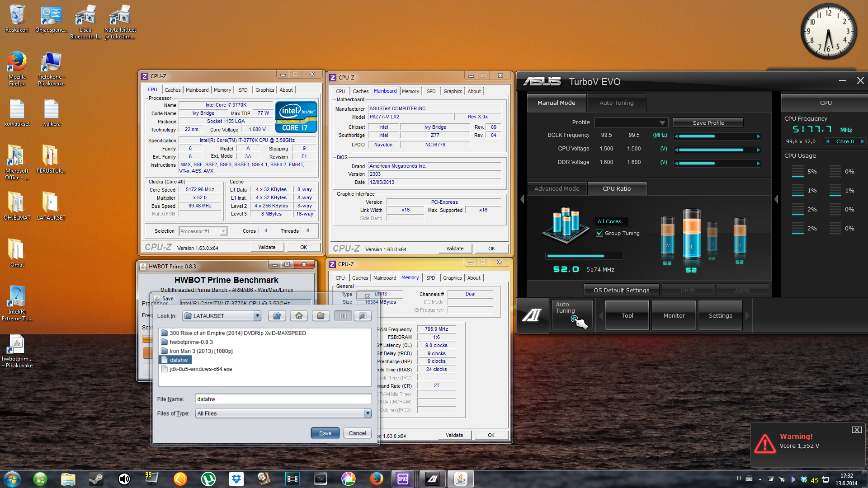Open LATAUKSET desktop folder
The width and height of the screenshot is (868, 488).
[x=51, y=206]
